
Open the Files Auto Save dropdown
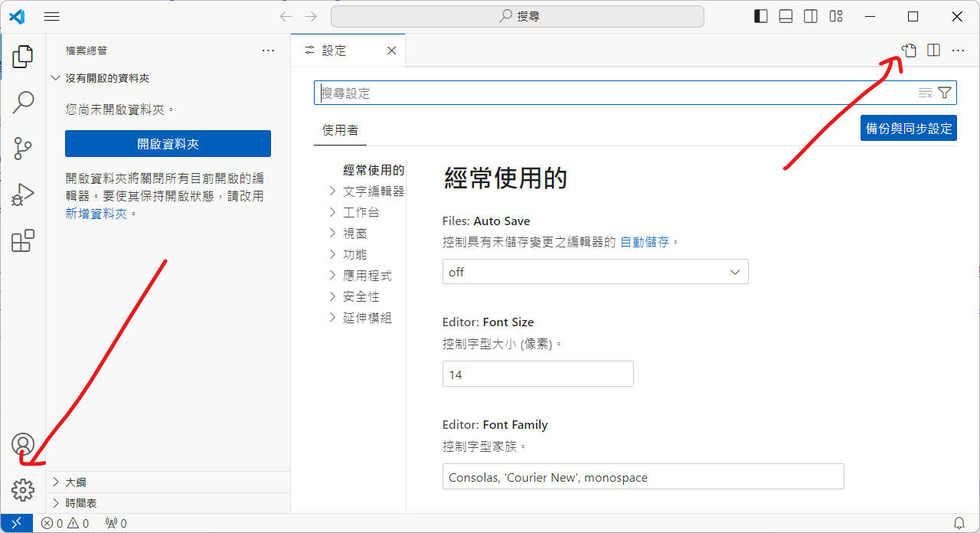tap(595, 272)
